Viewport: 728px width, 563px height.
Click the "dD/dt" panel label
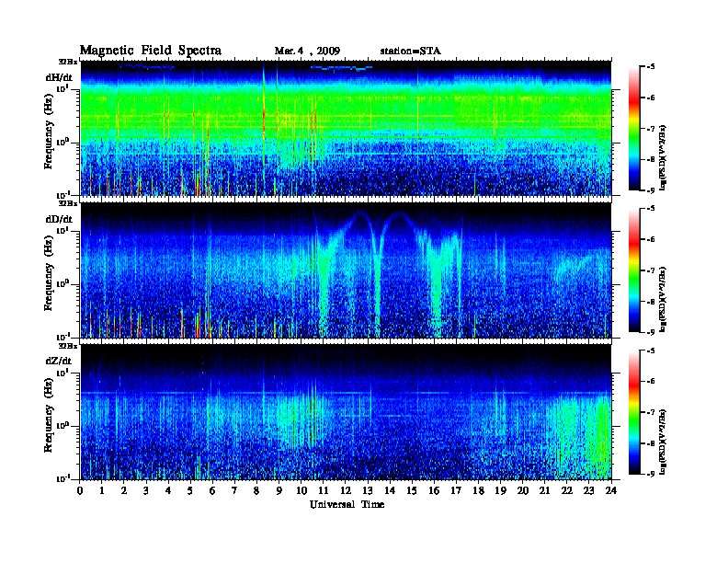tap(59, 219)
